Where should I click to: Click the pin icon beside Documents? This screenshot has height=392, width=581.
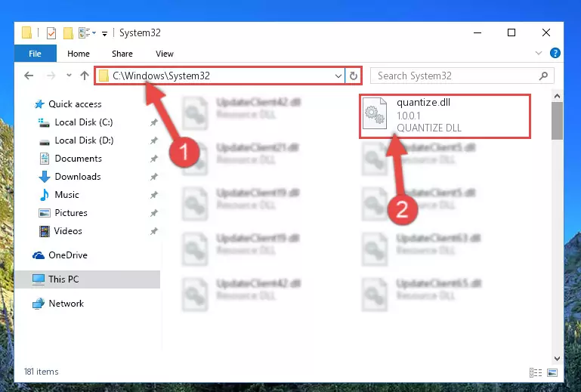click(x=154, y=159)
